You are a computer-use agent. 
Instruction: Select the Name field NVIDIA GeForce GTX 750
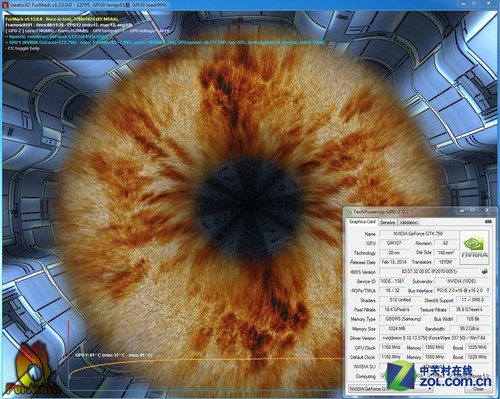pyautogui.click(x=418, y=234)
